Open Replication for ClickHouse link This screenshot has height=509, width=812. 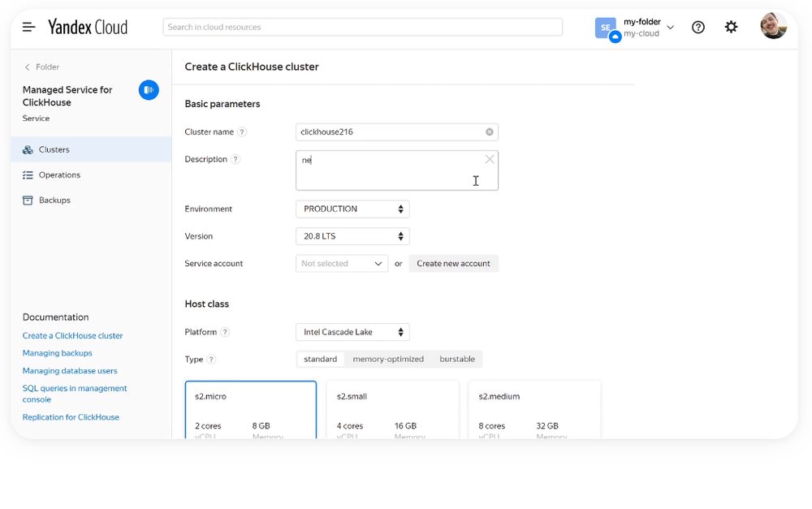[71, 417]
